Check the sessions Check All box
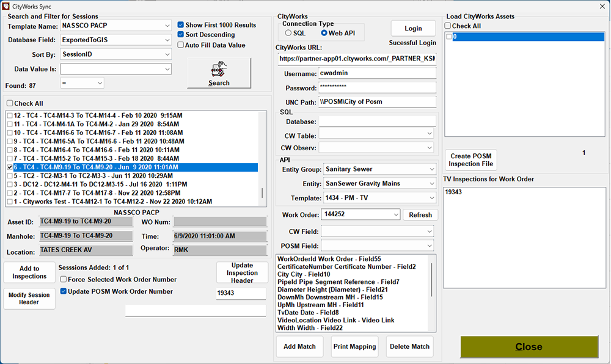 [10, 103]
